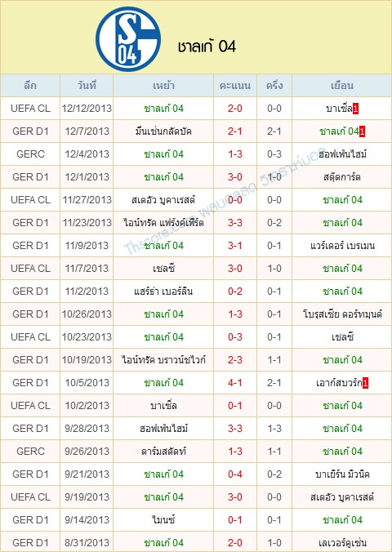This screenshot has height=552, width=392.
Task: Click the 0-4 score versus บาเยิร์น มิวนิค
Action: coord(235,474)
